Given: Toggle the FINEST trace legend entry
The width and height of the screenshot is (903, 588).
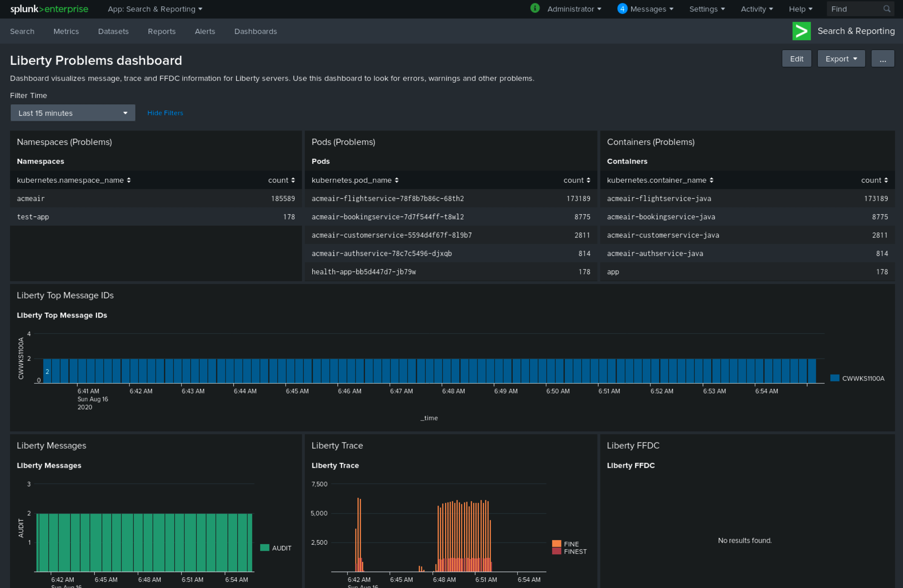Looking at the screenshot, I should [x=575, y=552].
